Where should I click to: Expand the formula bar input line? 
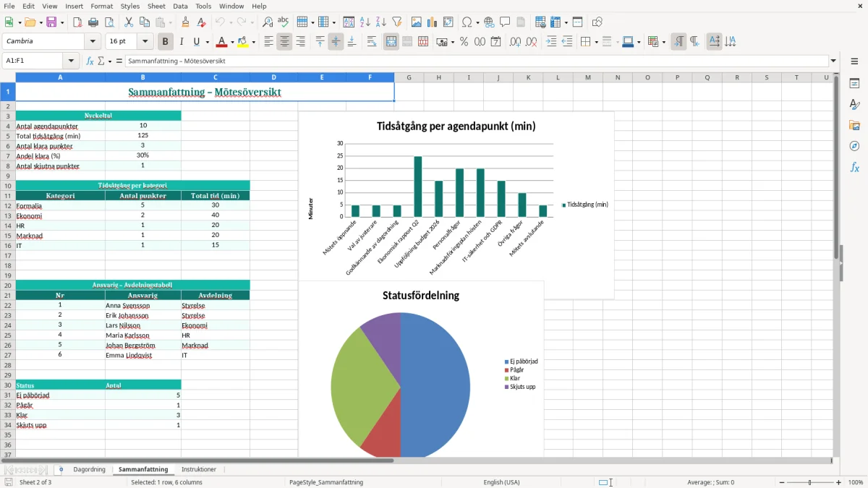pyautogui.click(x=833, y=61)
